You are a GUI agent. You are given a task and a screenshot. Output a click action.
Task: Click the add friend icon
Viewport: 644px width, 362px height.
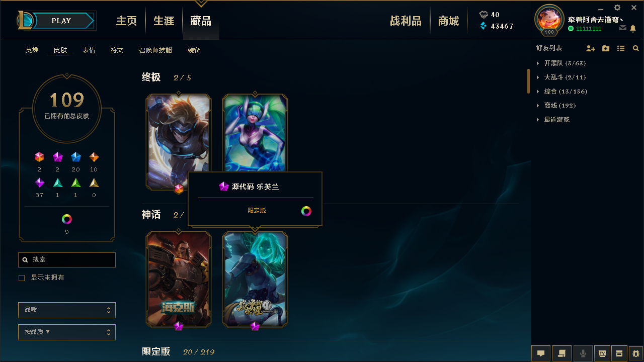click(x=591, y=48)
